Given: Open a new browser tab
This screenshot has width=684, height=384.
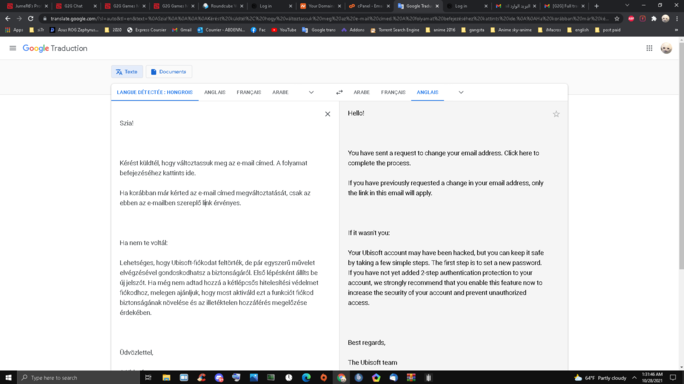Looking at the screenshot, I should coord(596,6).
